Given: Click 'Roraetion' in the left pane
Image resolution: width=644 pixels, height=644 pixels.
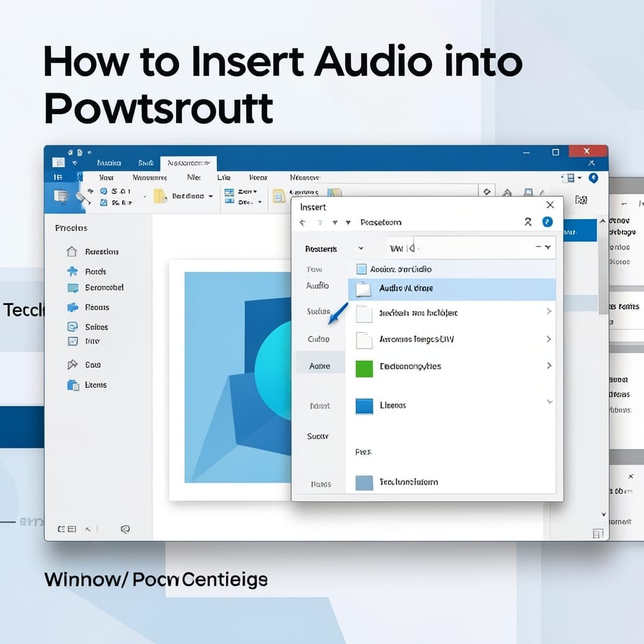Looking at the screenshot, I should tap(102, 252).
